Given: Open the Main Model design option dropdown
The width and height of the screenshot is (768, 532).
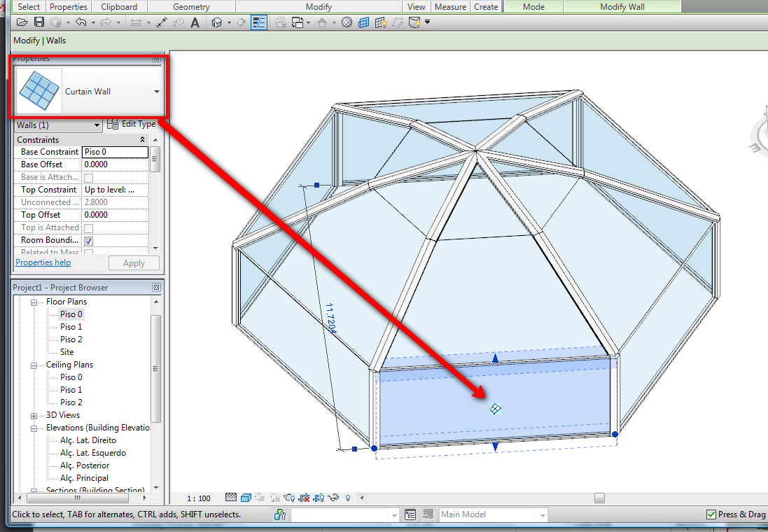Looking at the screenshot, I should pyautogui.click(x=542, y=515).
